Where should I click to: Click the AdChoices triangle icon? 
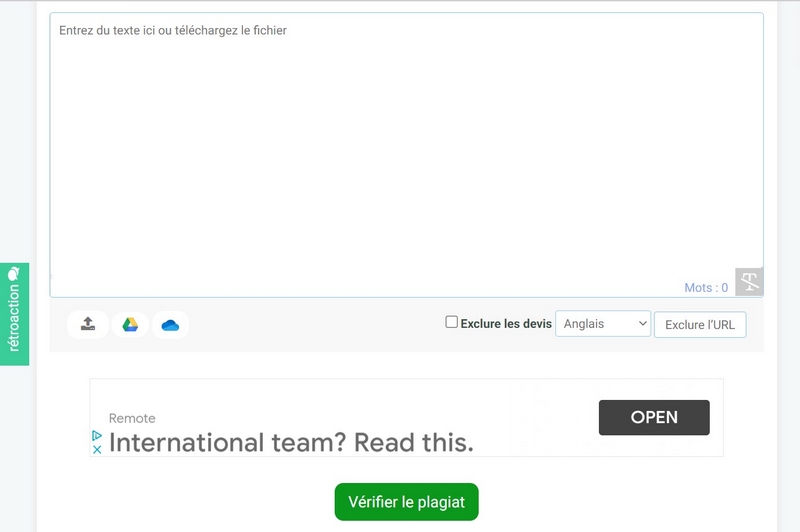coord(97,436)
